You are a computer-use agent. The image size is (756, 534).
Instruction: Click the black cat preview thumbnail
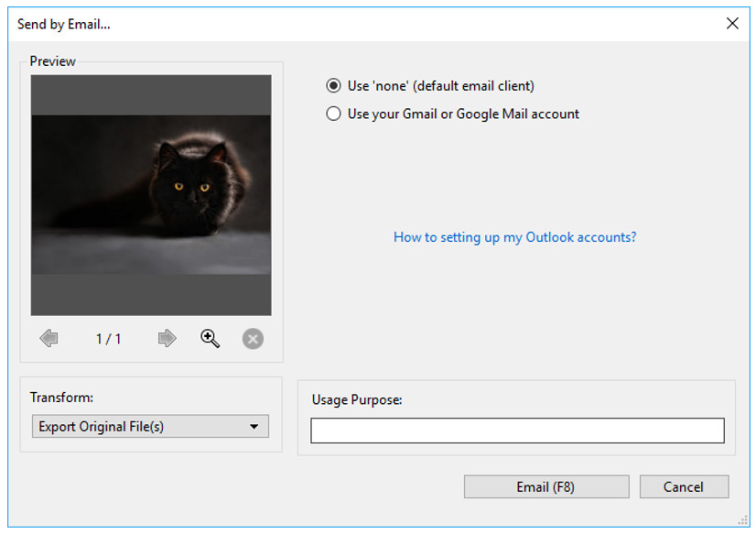[x=151, y=195]
